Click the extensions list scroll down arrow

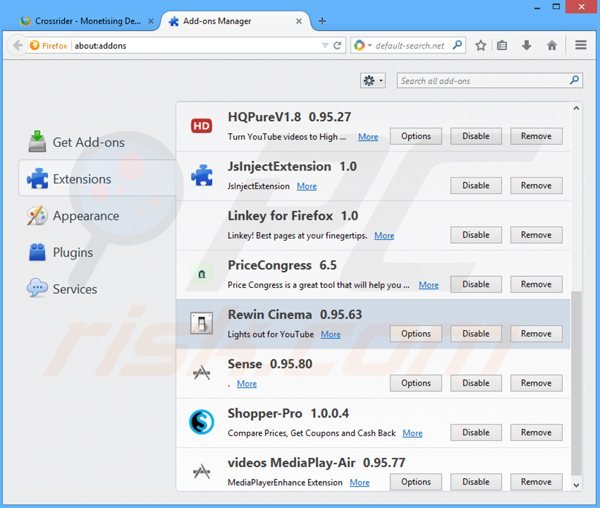tap(576, 485)
